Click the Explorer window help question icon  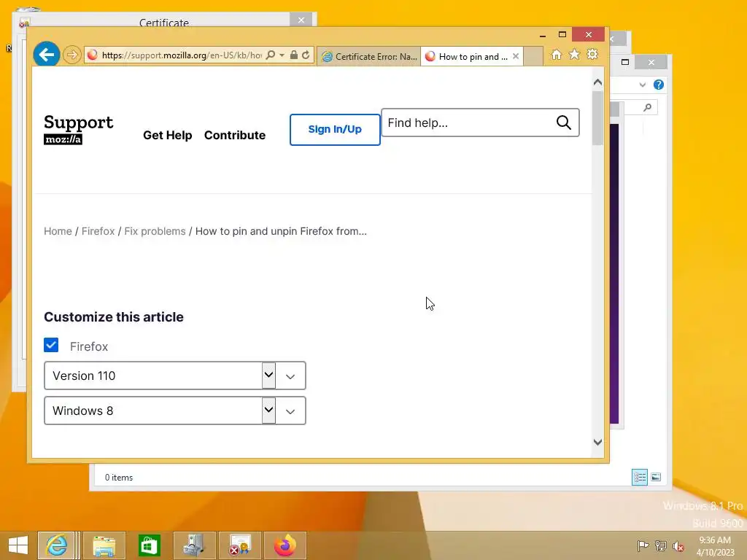pos(659,85)
